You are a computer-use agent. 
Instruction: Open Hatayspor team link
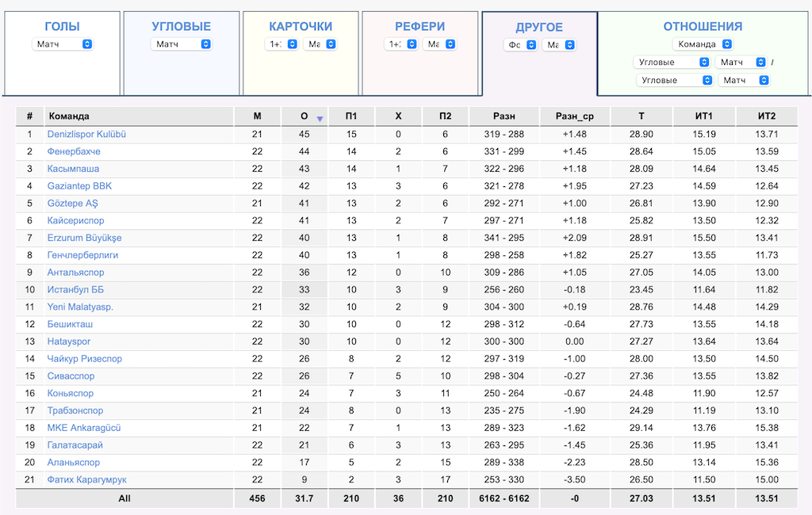click(x=69, y=341)
